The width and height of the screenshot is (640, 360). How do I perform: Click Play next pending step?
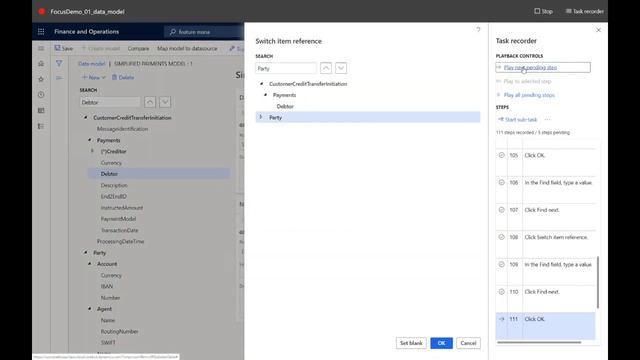coord(543,67)
